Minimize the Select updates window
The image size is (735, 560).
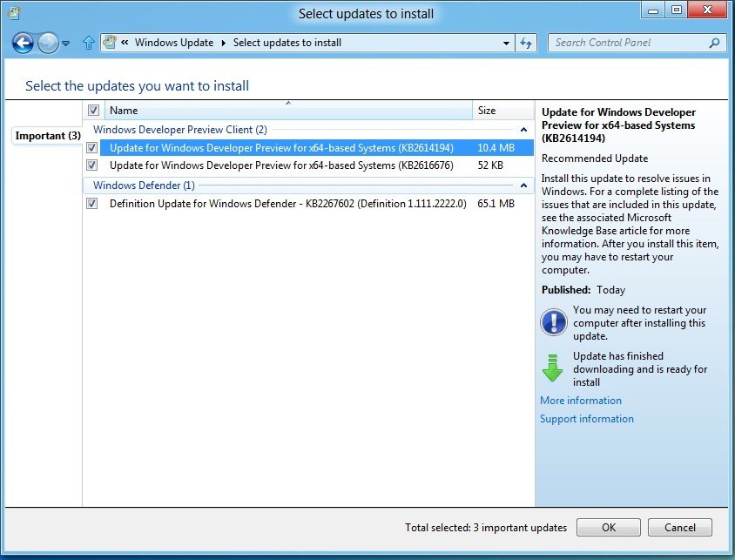(653, 10)
